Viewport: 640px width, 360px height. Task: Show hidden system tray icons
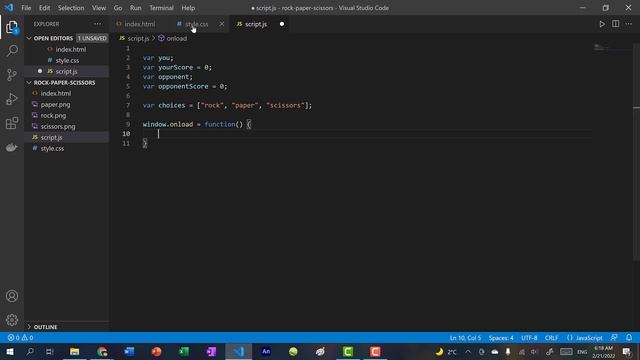[x=468, y=351]
